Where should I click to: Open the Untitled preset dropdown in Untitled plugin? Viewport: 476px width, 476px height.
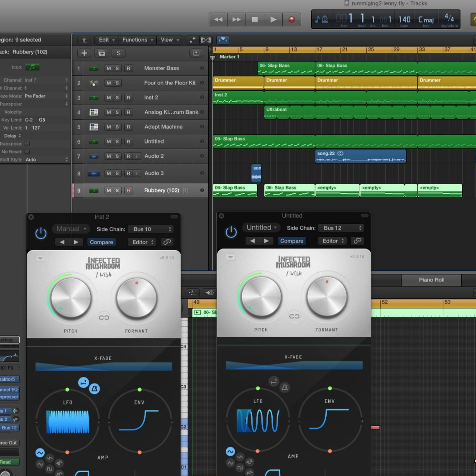pyautogui.click(x=261, y=227)
